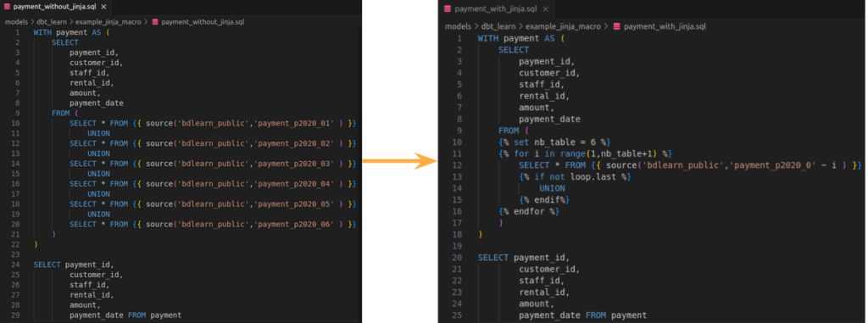Click source line with 'payment_p2020_03'

point(213,164)
